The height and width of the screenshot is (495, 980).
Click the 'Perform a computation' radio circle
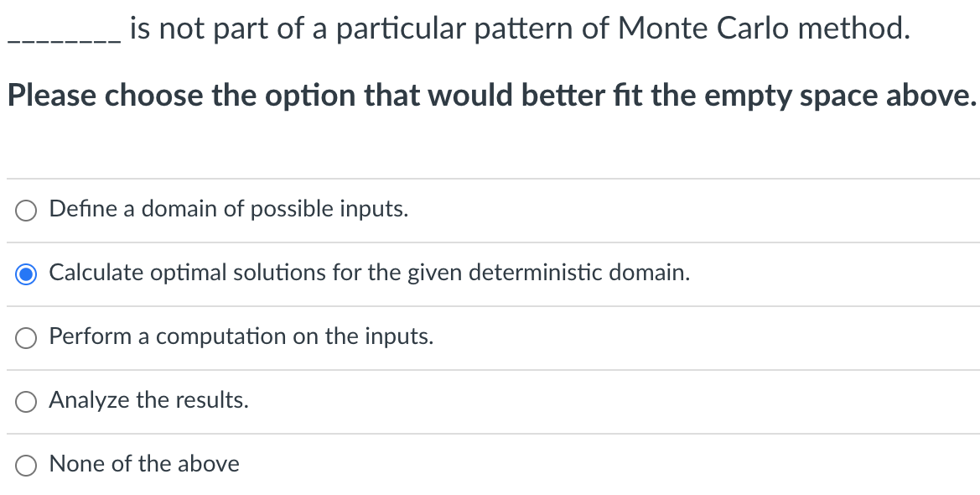pyautogui.click(x=25, y=337)
